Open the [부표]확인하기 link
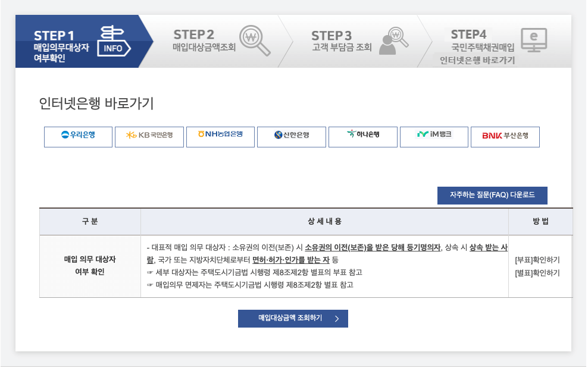This screenshot has width=588, height=368. coord(537,260)
